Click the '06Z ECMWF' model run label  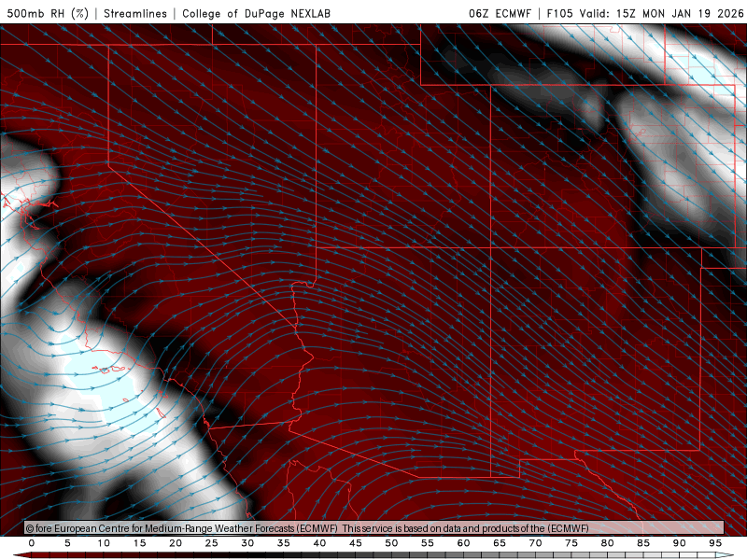coord(500,13)
